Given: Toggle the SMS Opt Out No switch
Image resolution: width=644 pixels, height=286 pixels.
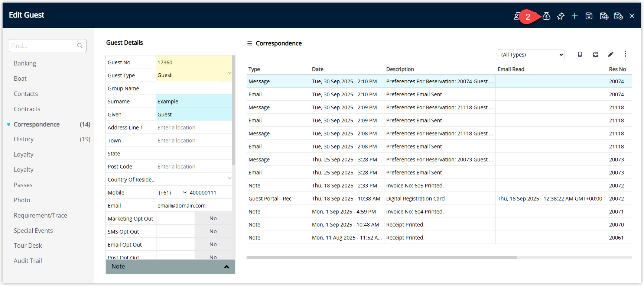Looking at the screenshot, I should click(x=213, y=231).
